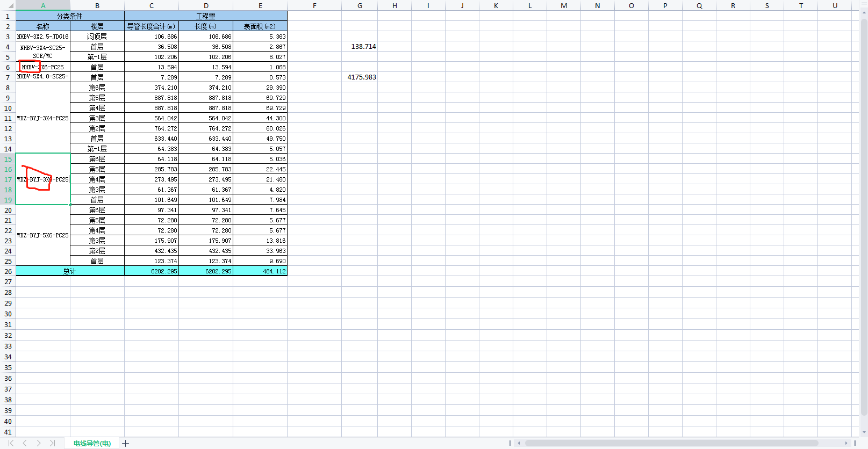Viewport: 868px width, 449px height.
Task: Select the cell showing 60.026
Action: [x=260, y=128]
